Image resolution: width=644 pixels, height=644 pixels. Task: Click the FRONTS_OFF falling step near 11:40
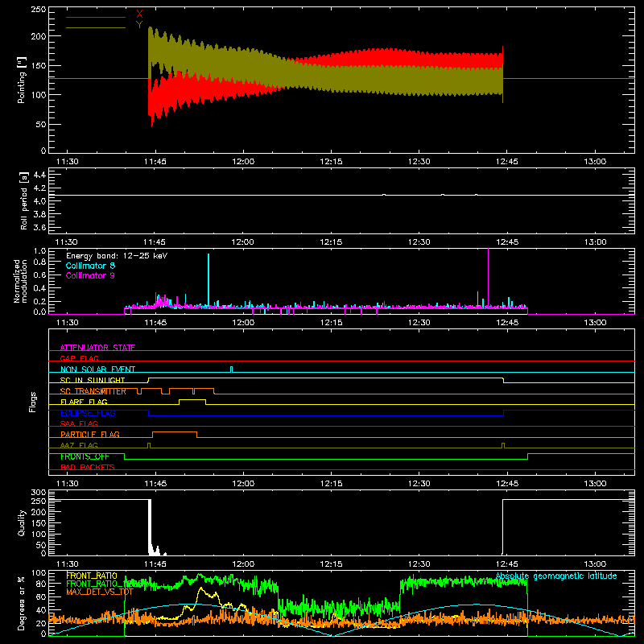(x=125, y=456)
